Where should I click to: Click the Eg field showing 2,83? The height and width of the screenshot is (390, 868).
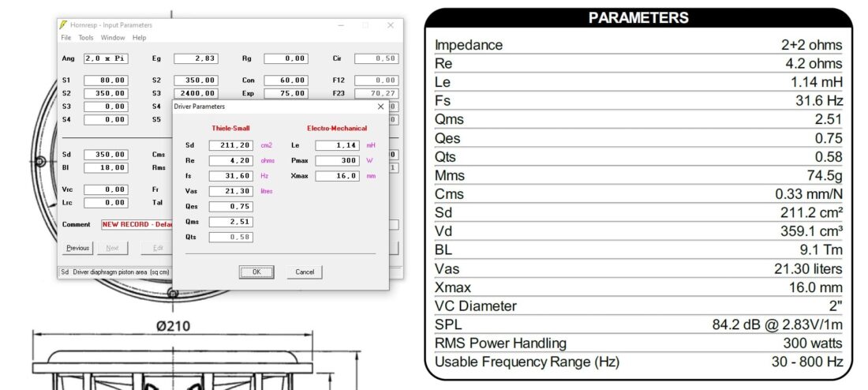click(x=196, y=58)
